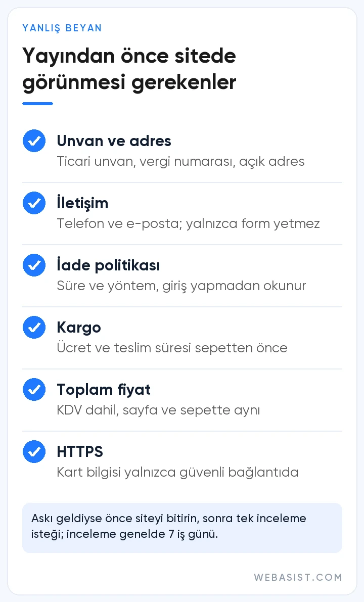Click the checkmark icon next to İletişim
Image resolution: width=364 pixels, height=602 pixels.
(34, 203)
